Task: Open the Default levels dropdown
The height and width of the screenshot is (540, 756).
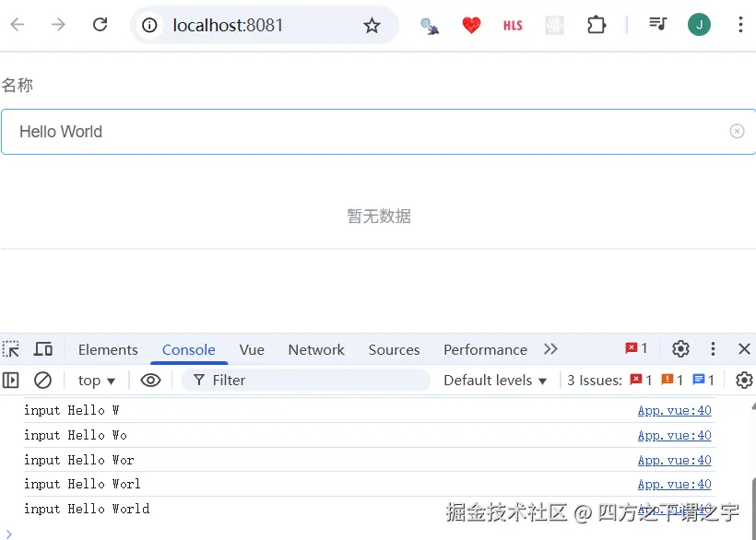Action: pyautogui.click(x=495, y=381)
